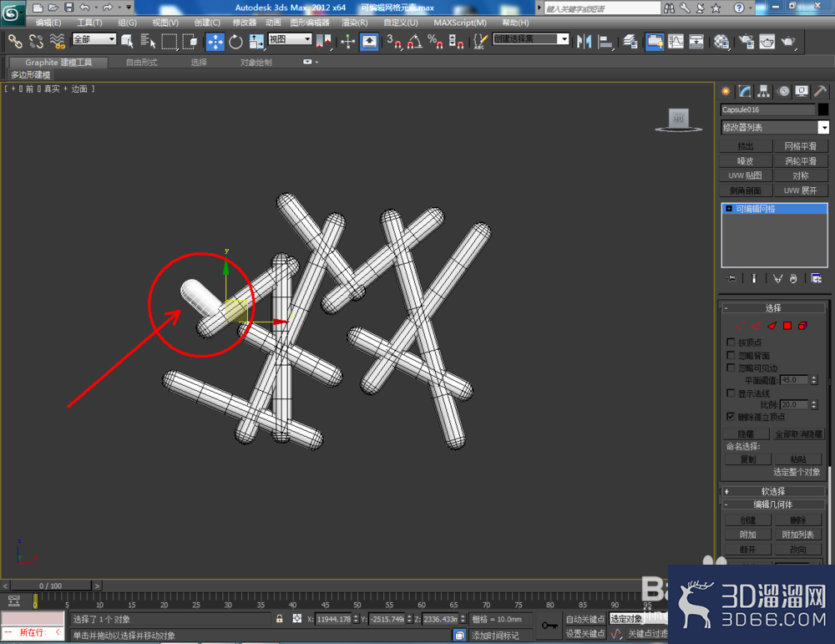Switch to 自由形式 ribbon tab
Screen dimensions: 835x644
click(x=141, y=63)
